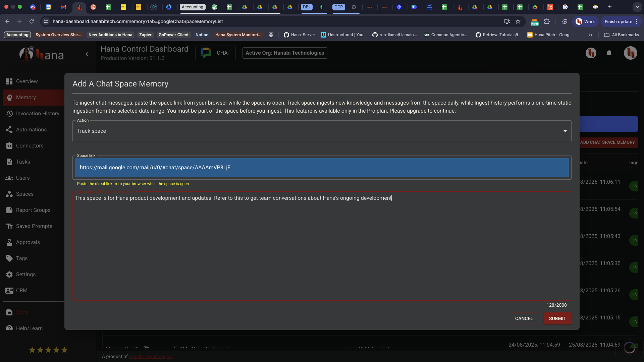Click the five star rating
The image size is (644, 362).
pyautogui.click(x=48, y=350)
